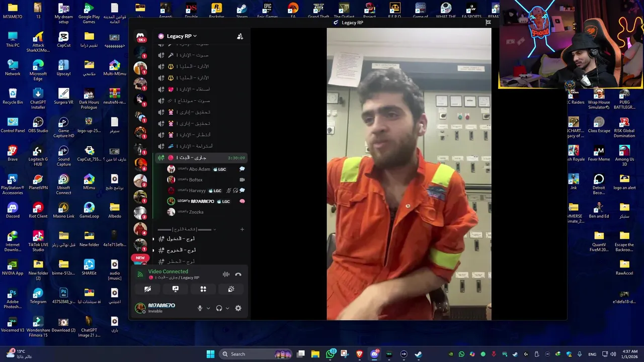
Task: Open Wondershare Filmora 15 desktop shortcut
Action: (x=38, y=327)
